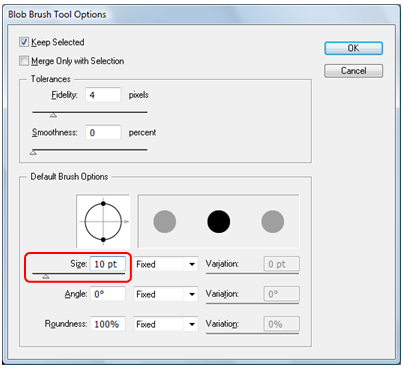Viewport: 404px width, 368px height.
Task: Open the Angle Fixed dropdown
Action: point(166,294)
